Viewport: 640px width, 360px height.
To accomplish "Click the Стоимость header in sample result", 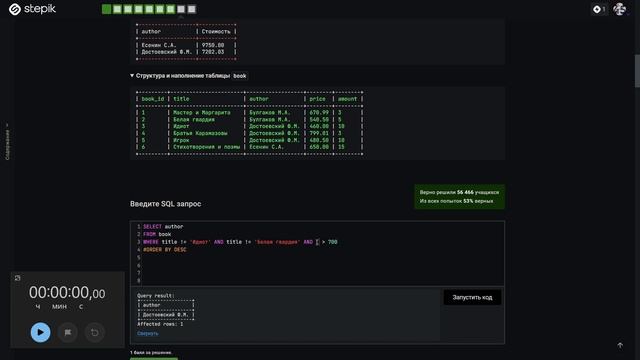I will [216, 31].
